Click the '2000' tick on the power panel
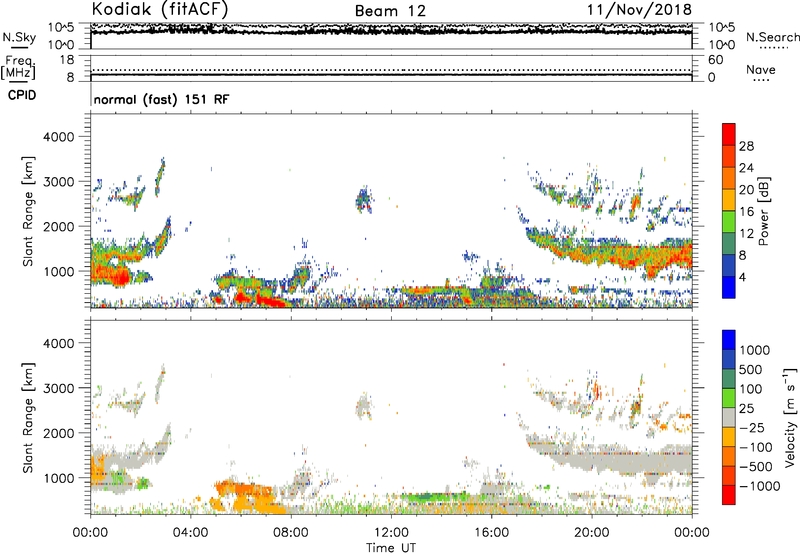This screenshot has width=800, height=554. pyautogui.click(x=58, y=227)
